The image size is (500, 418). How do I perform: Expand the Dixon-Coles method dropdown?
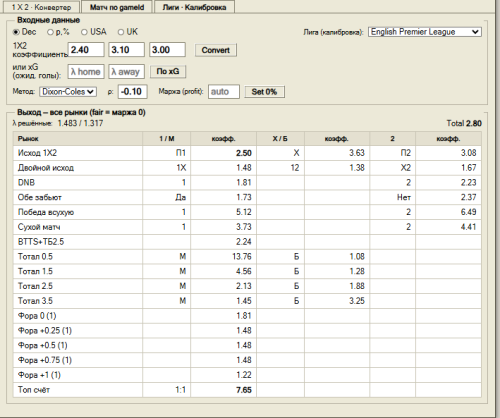(x=68, y=91)
